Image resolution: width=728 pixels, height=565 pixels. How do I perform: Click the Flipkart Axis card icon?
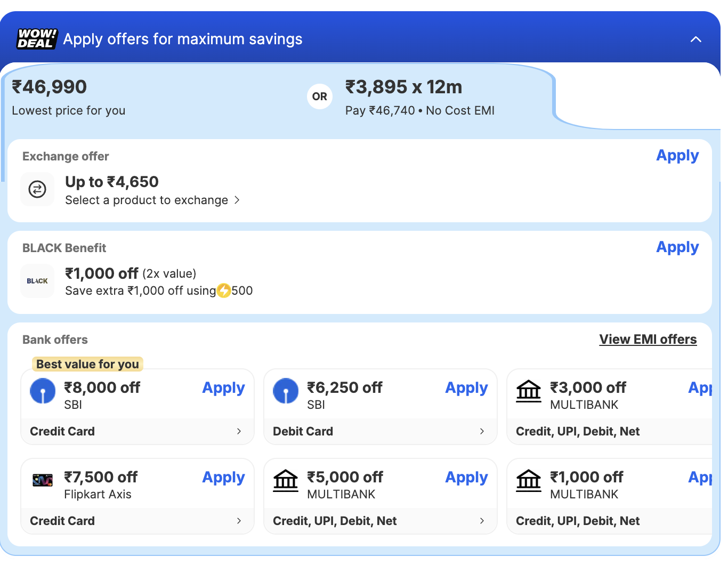(43, 480)
